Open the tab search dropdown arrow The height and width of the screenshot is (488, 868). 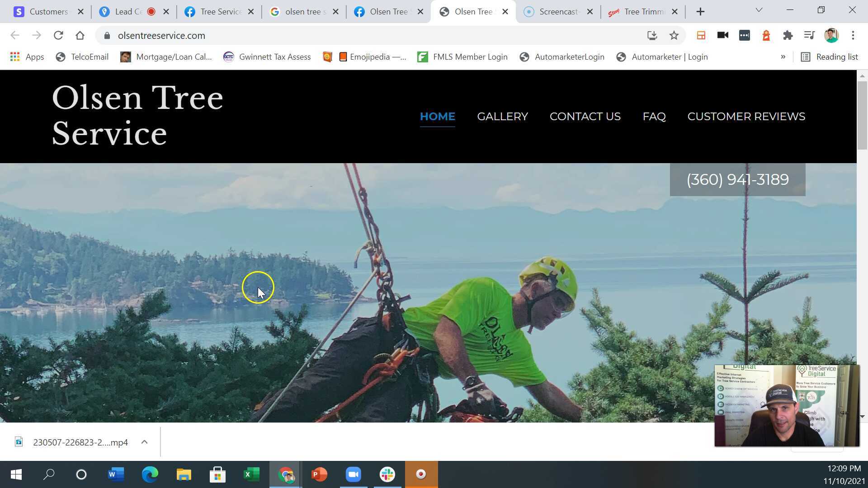[x=759, y=10]
